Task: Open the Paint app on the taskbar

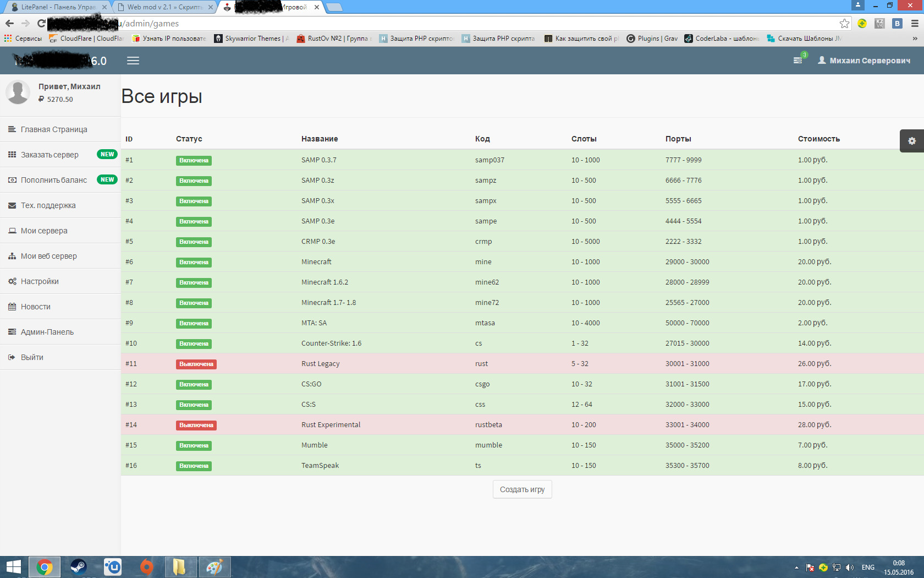Action: pos(215,567)
